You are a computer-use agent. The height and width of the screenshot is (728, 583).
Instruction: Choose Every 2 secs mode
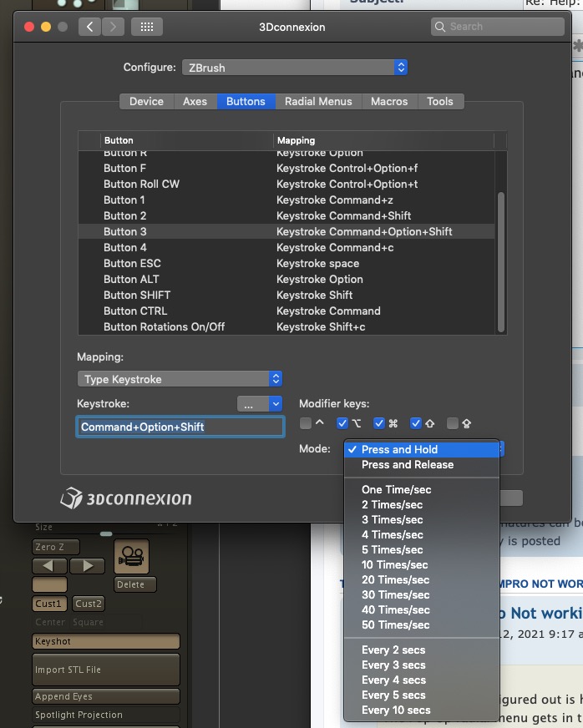[422, 650]
